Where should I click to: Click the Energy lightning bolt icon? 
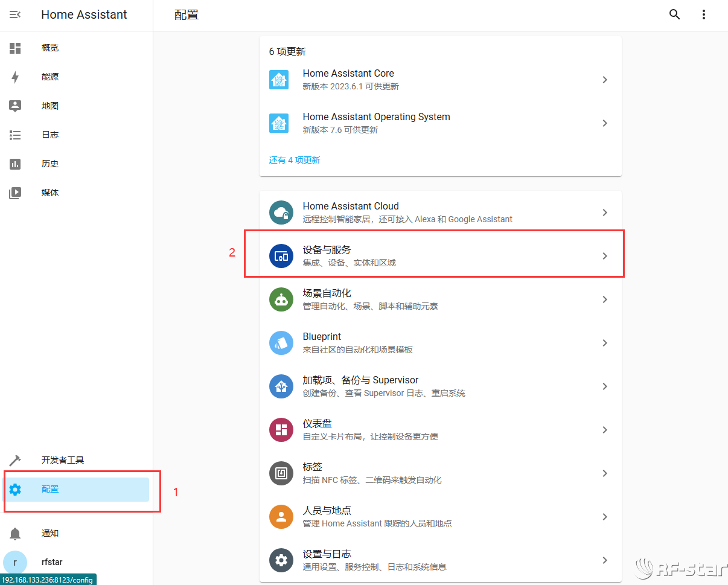tap(15, 77)
